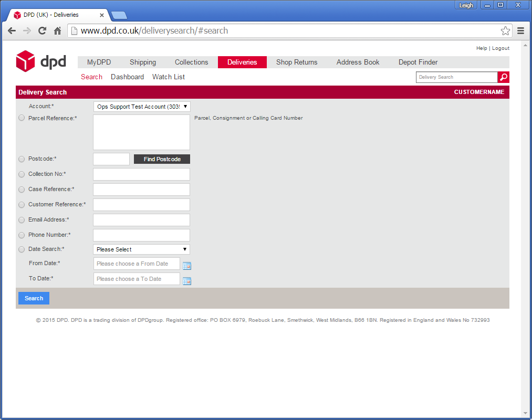Screen dimensions: 532x420
Task: Select the Collection No radio button
Action: tap(22, 174)
